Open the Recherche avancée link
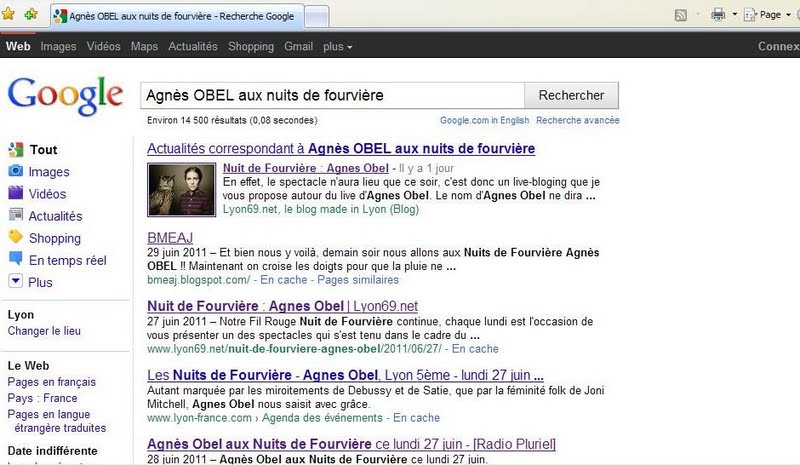This screenshot has height=465, width=800. pos(578,120)
